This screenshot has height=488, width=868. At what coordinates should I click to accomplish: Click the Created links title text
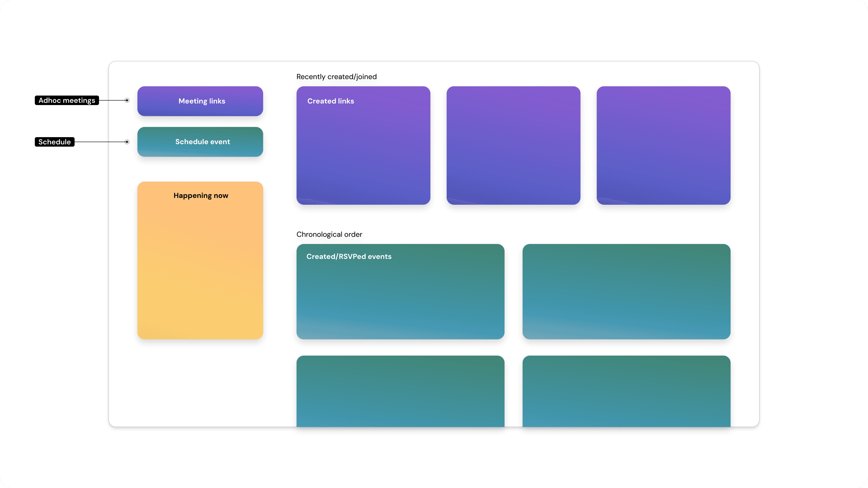click(x=330, y=101)
